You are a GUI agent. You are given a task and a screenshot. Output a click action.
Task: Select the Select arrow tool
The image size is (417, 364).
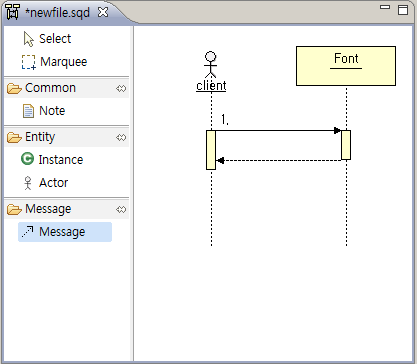tap(47, 39)
